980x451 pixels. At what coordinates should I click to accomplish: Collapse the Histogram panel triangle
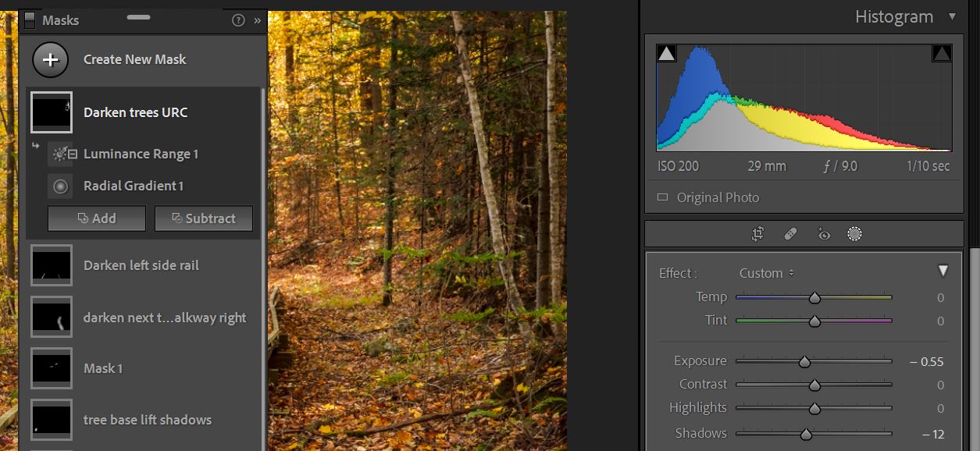tap(951, 16)
